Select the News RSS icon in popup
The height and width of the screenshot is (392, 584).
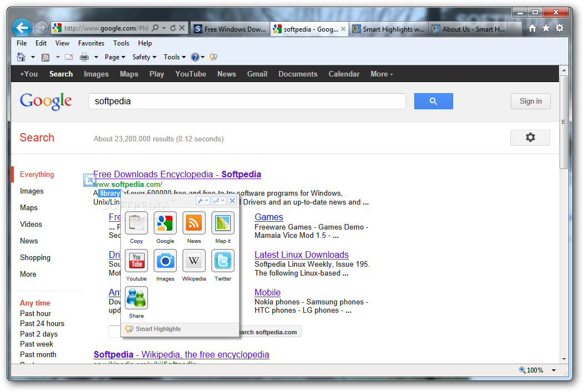(194, 223)
